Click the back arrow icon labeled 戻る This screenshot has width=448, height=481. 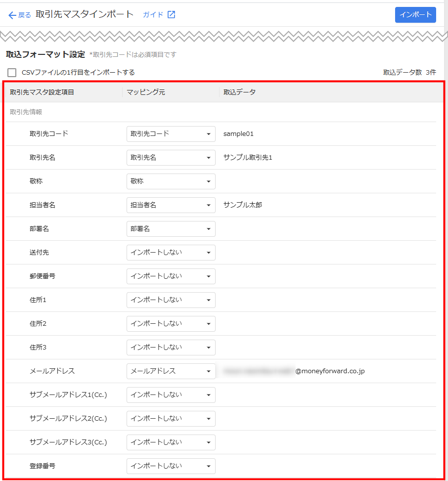coord(12,15)
